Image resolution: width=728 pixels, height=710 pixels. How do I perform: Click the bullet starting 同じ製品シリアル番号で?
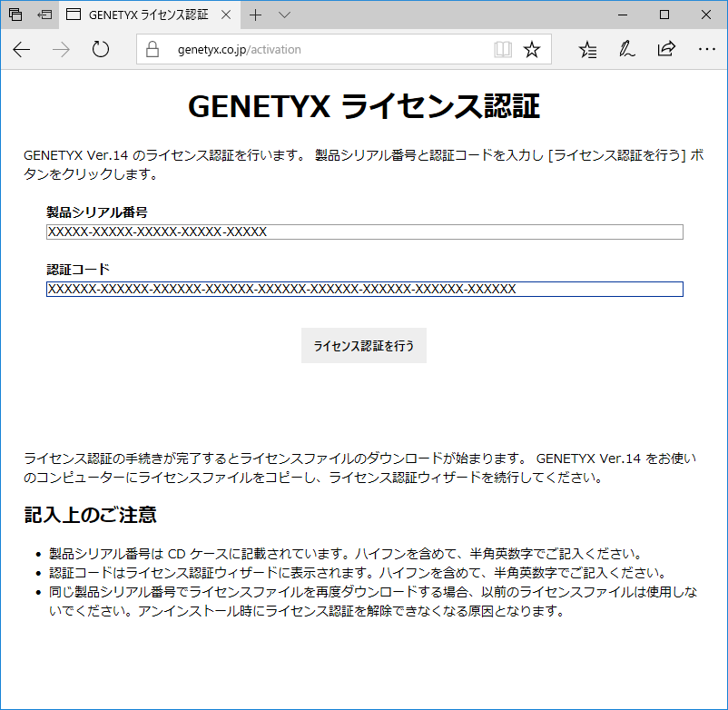click(x=373, y=601)
